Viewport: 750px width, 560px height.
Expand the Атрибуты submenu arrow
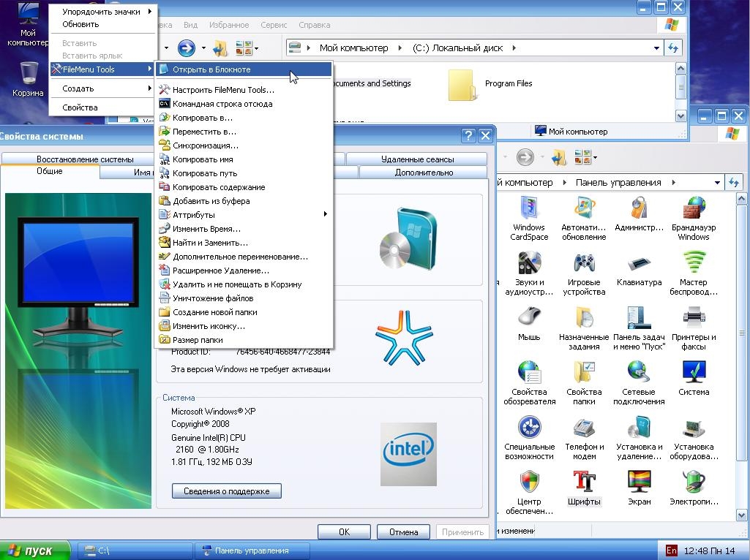click(326, 214)
